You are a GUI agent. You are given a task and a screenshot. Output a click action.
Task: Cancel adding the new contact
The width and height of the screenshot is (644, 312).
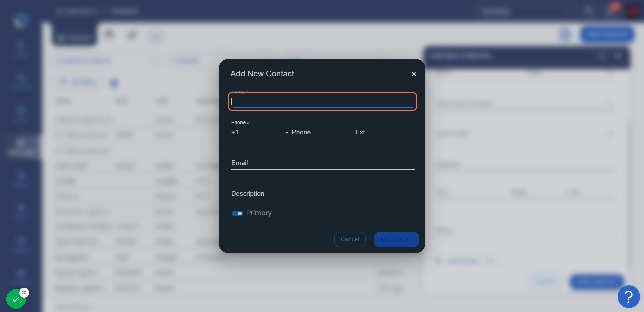(350, 239)
